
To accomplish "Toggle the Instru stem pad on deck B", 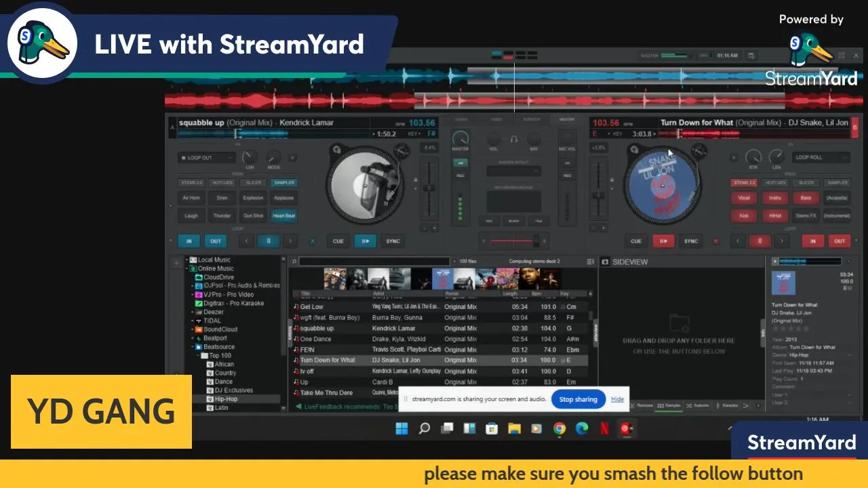I will point(775,198).
